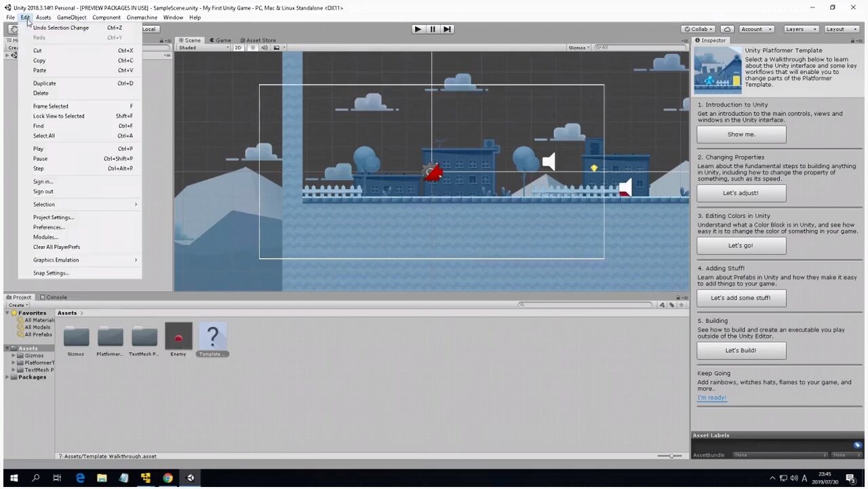Screen dimensions: 868x489
Task: Click the Let's go! button
Action: [741, 246]
